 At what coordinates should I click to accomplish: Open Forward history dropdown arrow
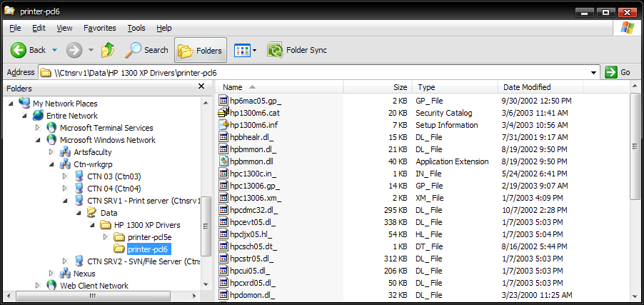point(91,51)
